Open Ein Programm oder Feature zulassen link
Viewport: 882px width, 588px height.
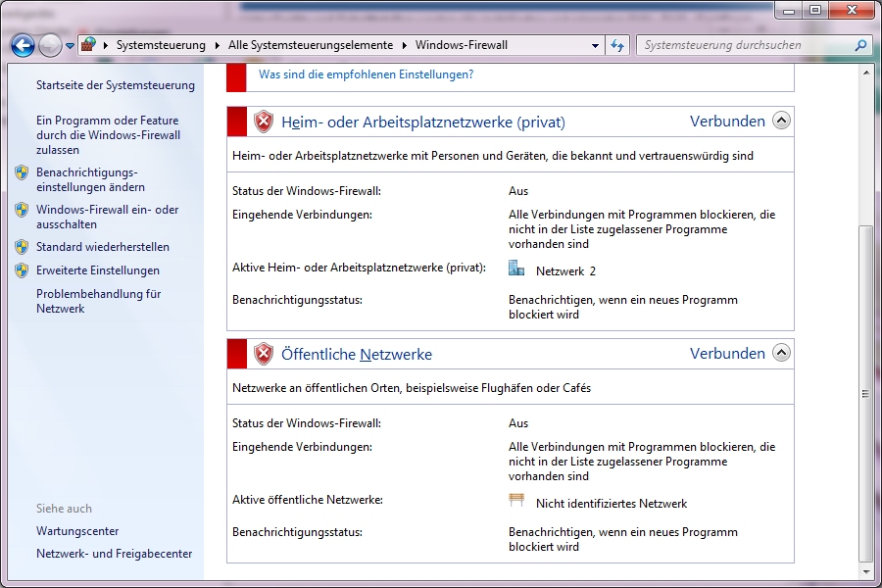click(x=108, y=135)
